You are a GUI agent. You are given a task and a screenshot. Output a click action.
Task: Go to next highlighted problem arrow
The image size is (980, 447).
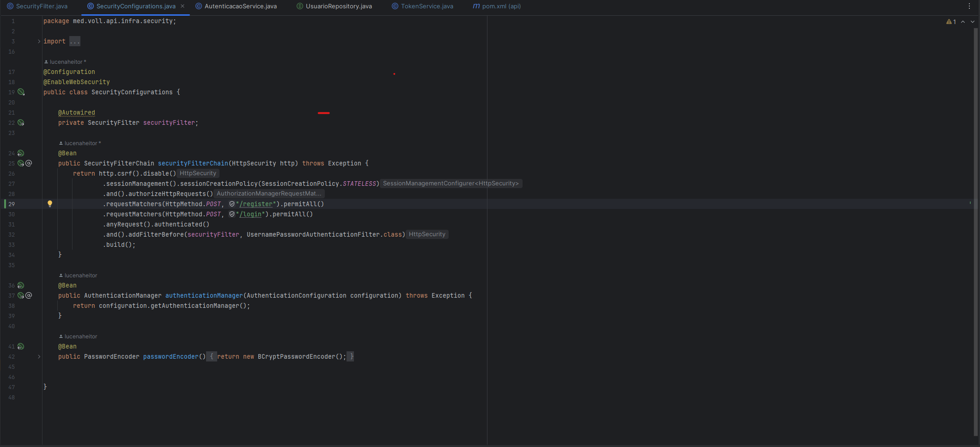(973, 22)
